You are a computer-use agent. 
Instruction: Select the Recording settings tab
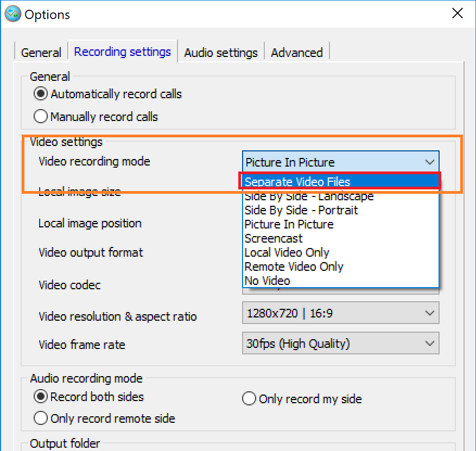click(x=123, y=52)
